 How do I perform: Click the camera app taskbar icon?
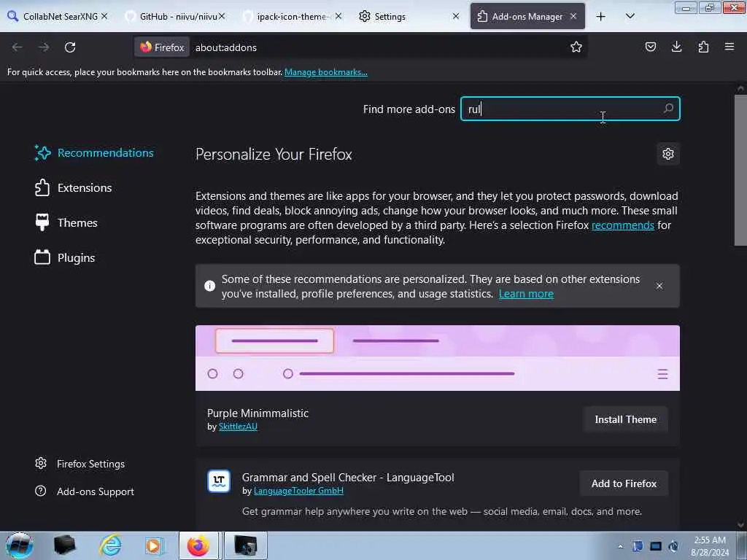coord(245,545)
